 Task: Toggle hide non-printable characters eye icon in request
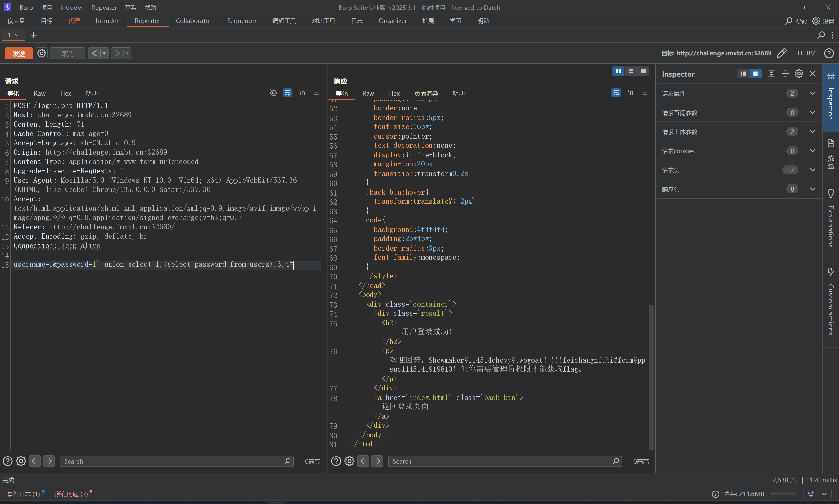pyautogui.click(x=273, y=93)
